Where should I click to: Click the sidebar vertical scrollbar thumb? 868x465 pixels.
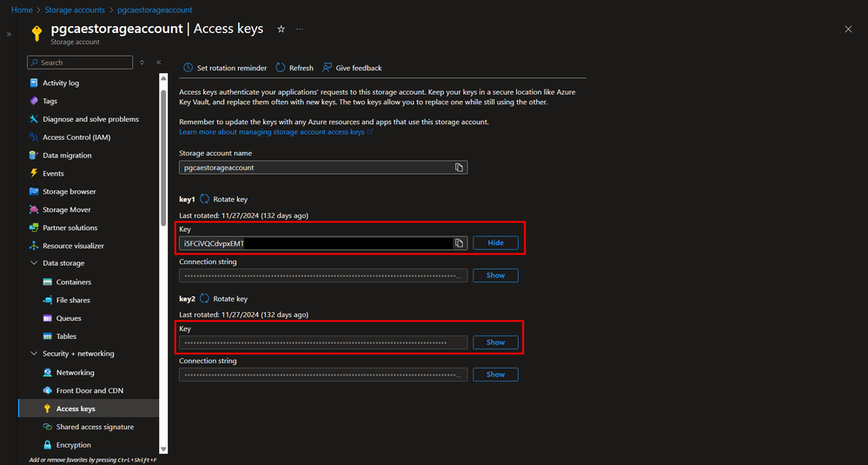[163, 158]
